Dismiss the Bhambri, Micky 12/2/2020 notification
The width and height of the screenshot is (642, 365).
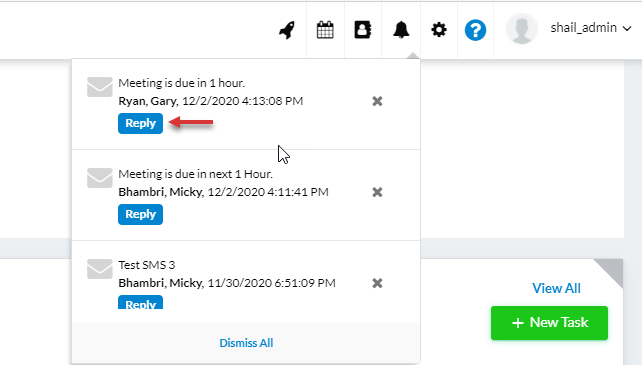point(377,192)
